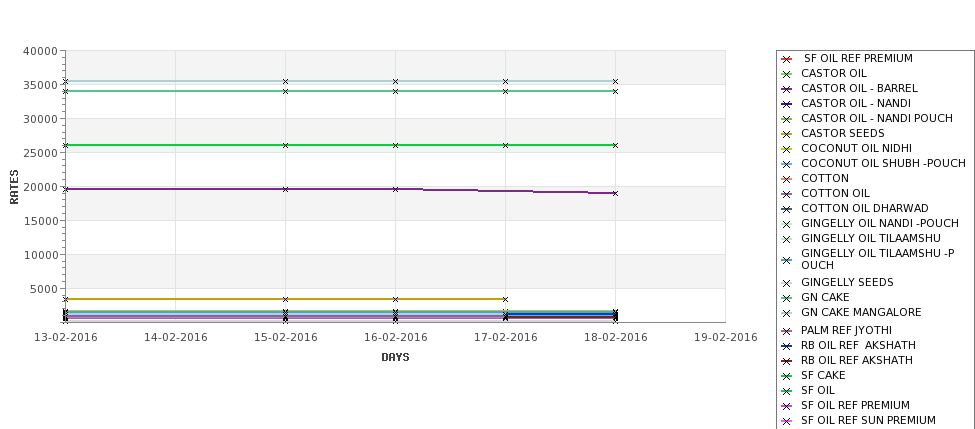Screen dimensions: 975x429
Task: Click the COCONUT OIL NIDHI legend marker
Action: point(786,149)
